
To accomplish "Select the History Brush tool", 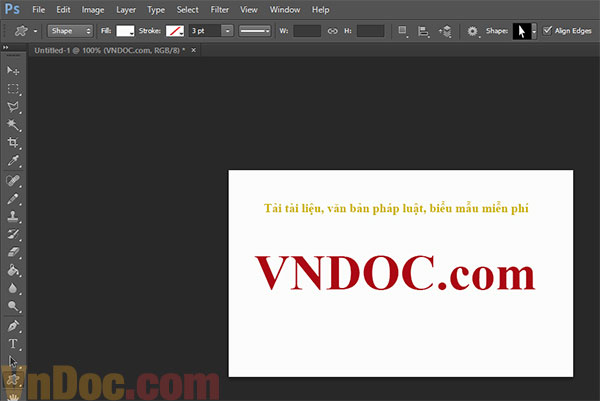I will (13, 234).
